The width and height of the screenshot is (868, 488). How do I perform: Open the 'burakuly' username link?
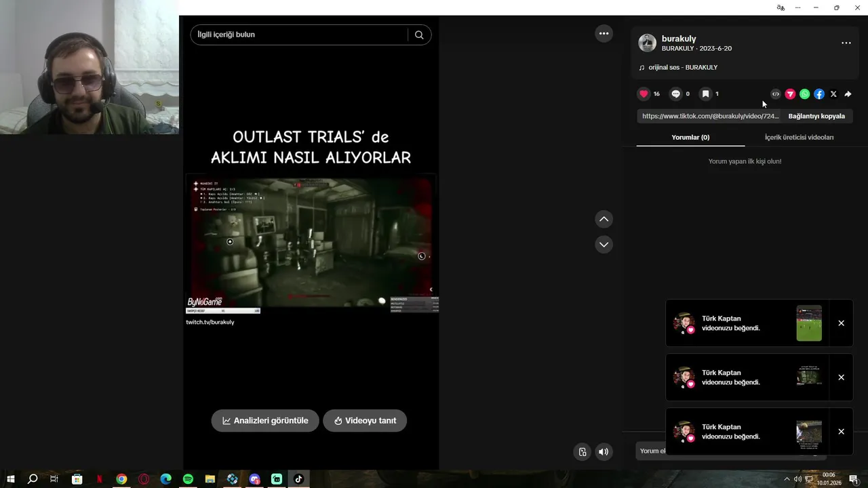(679, 39)
